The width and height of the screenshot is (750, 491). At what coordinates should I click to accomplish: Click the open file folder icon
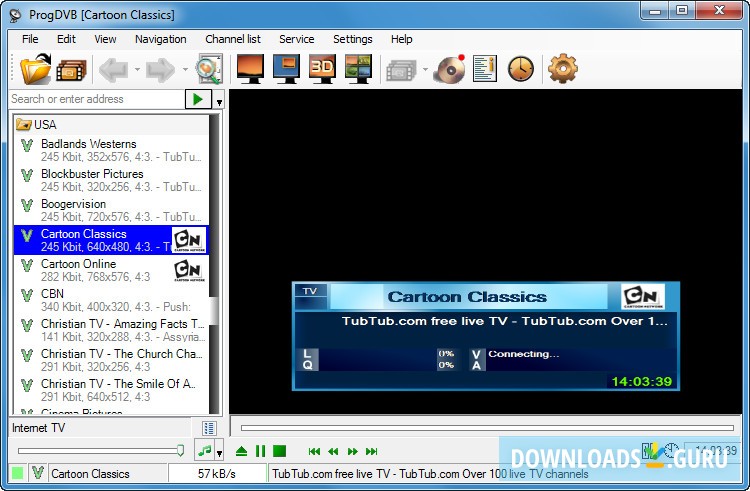click(x=35, y=69)
